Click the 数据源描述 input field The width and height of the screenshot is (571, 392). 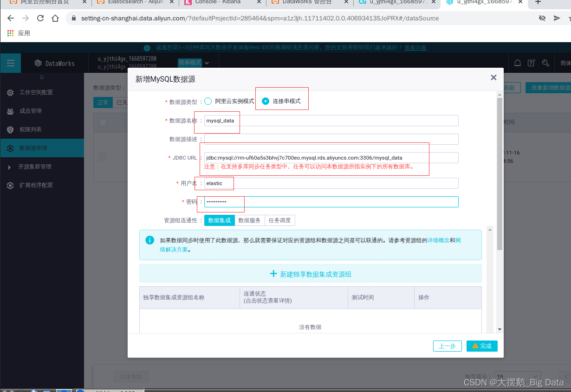(331, 139)
